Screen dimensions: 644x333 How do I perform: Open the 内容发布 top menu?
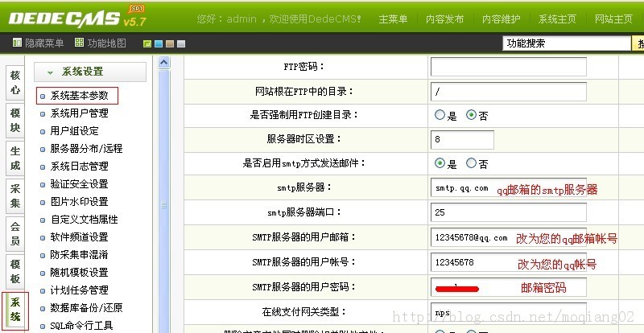445,18
